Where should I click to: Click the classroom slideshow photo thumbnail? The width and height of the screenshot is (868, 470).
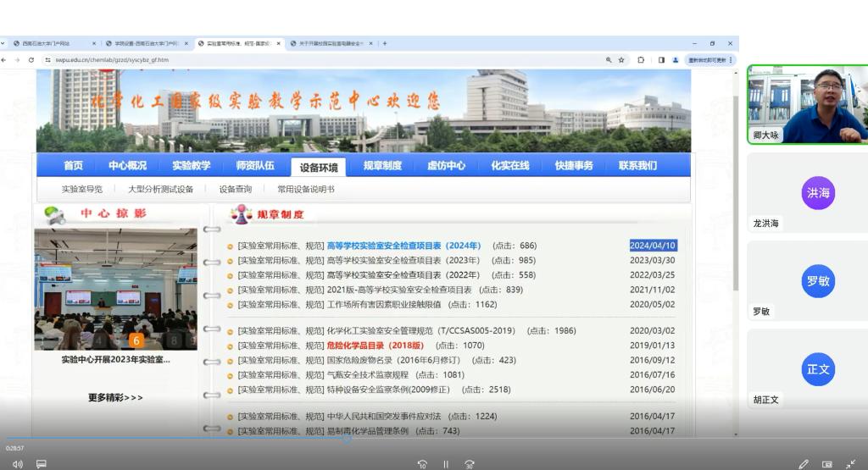click(115, 289)
